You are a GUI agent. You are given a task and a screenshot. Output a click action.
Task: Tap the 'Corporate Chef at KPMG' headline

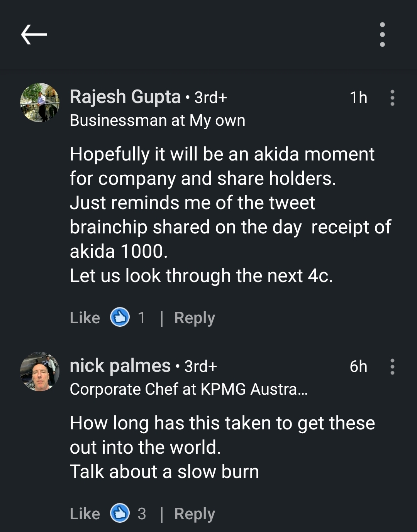[x=188, y=389]
